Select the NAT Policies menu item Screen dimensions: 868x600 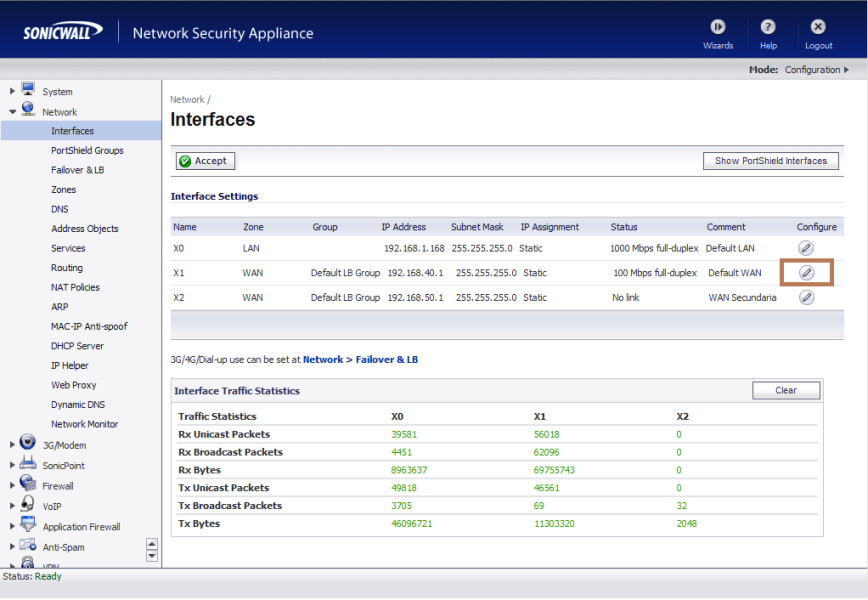(75, 287)
